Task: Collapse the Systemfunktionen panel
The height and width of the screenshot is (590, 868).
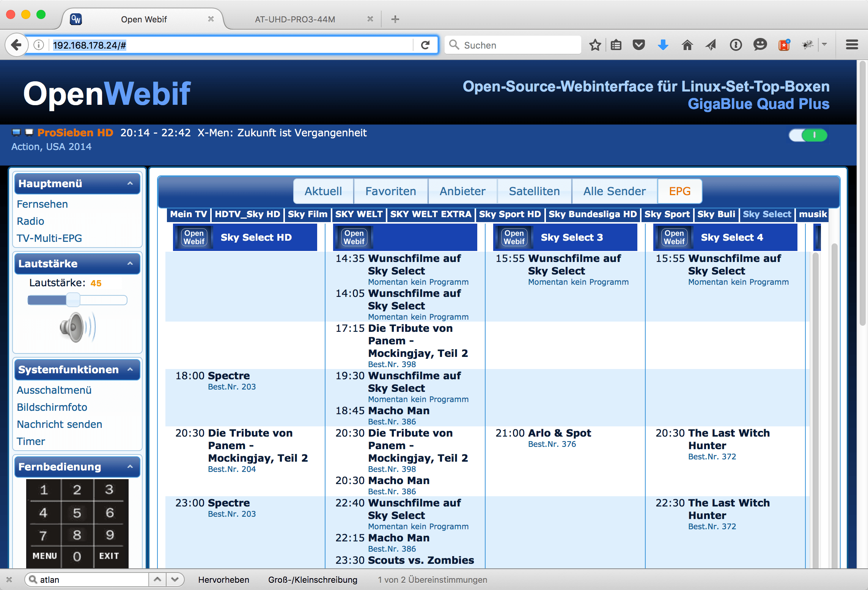Action: (130, 369)
